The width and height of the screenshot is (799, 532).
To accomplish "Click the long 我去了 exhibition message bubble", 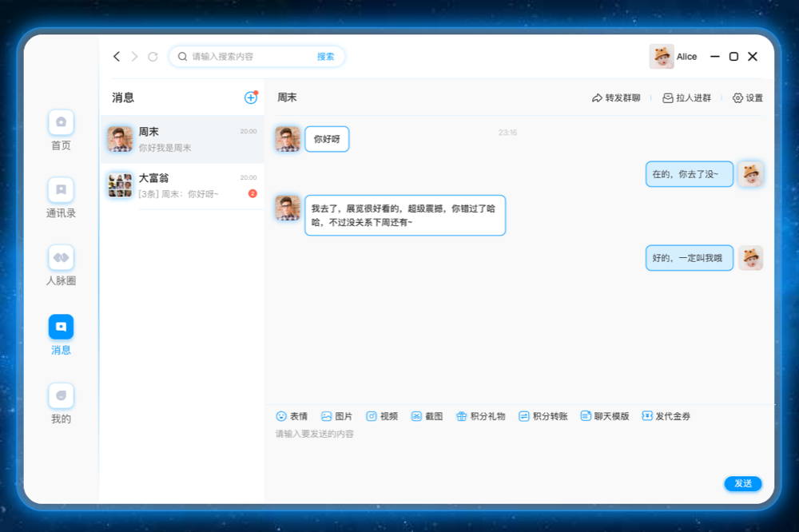I will 405,216.
